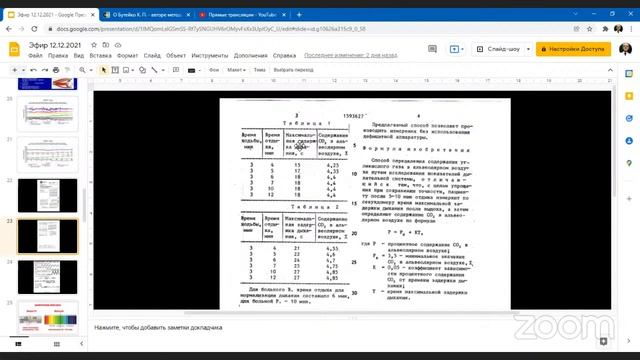This screenshot has width=640, height=360.
Task: Select the line tool
Action: [154, 70]
